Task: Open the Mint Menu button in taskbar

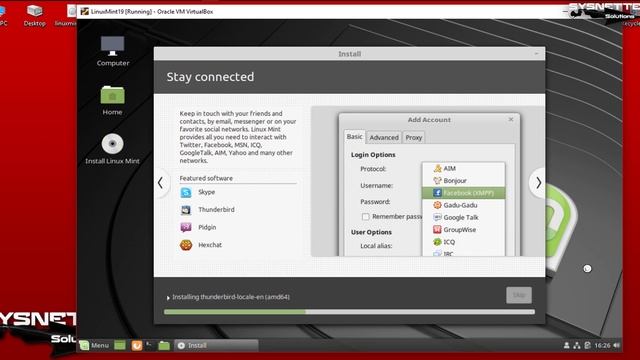Action: pos(95,346)
